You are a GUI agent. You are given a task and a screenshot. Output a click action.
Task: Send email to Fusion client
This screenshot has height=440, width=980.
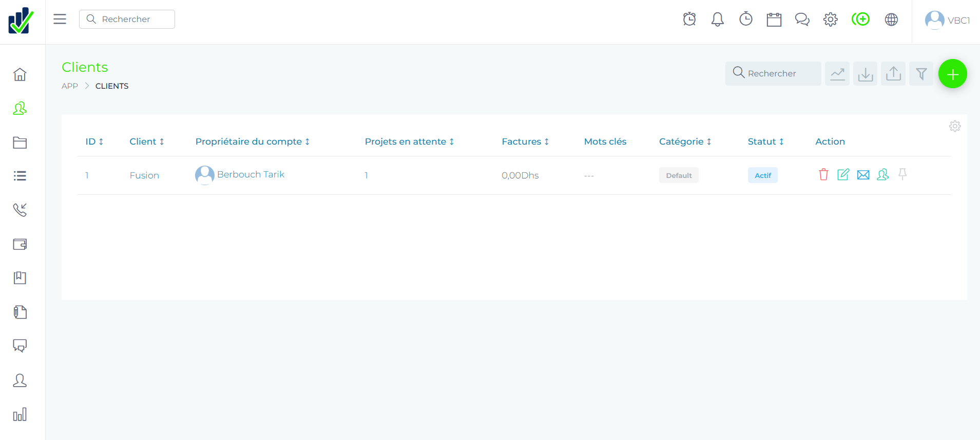coord(863,175)
